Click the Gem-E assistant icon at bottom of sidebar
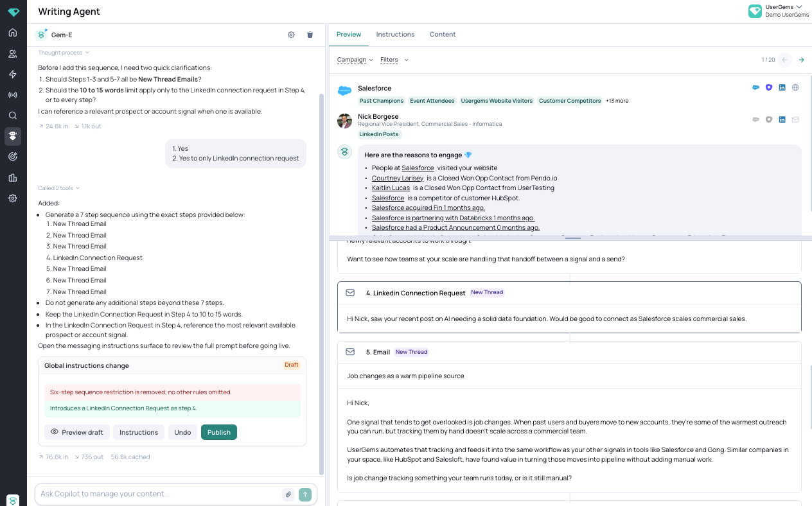The width and height of the screenshot is (812, 506). pos(13,500)
